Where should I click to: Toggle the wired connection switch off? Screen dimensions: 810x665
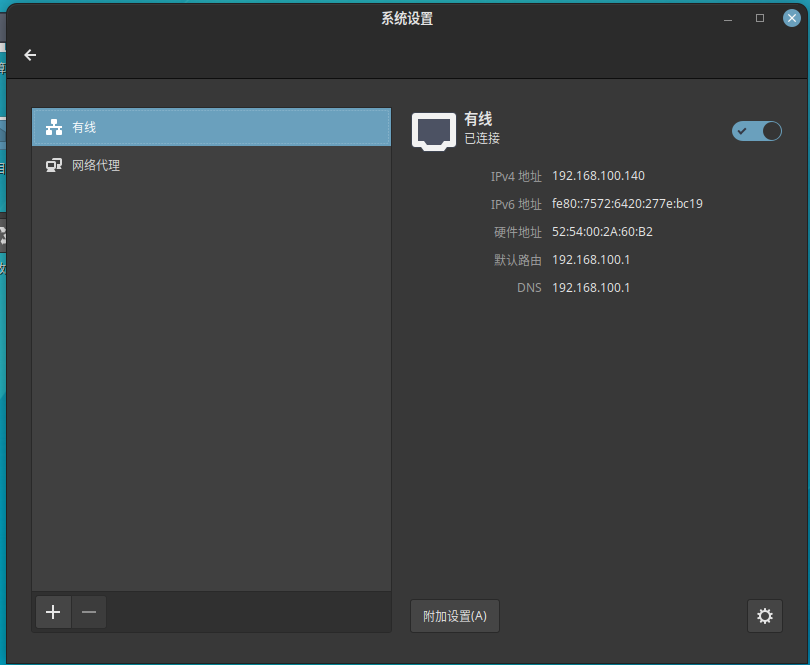tap(757, 131)
